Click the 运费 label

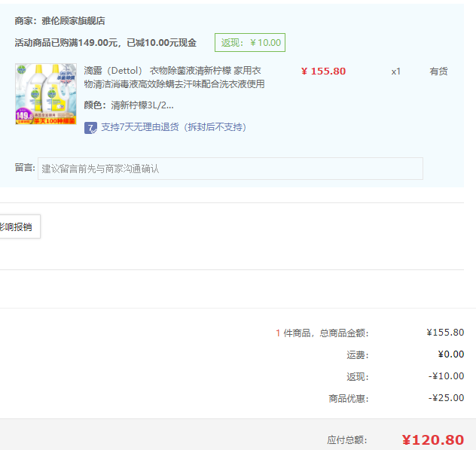click(x=358, y=354)
